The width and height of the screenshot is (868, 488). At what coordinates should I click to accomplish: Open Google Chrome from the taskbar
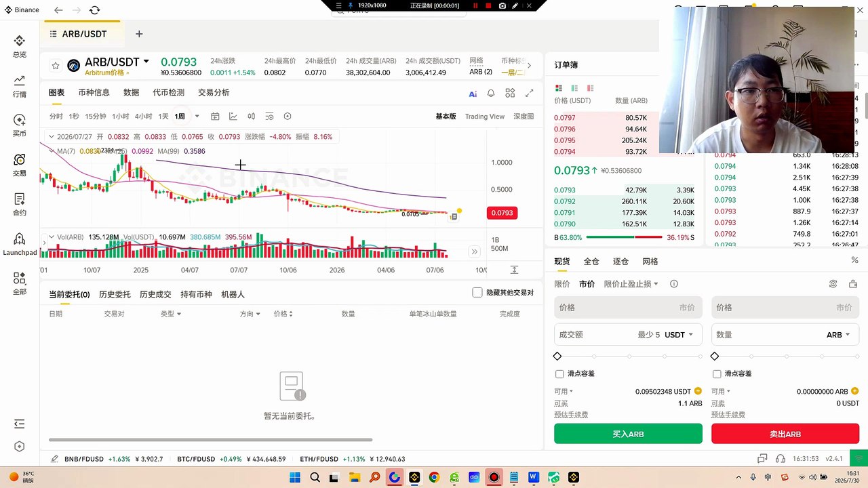tap(434, 477)
